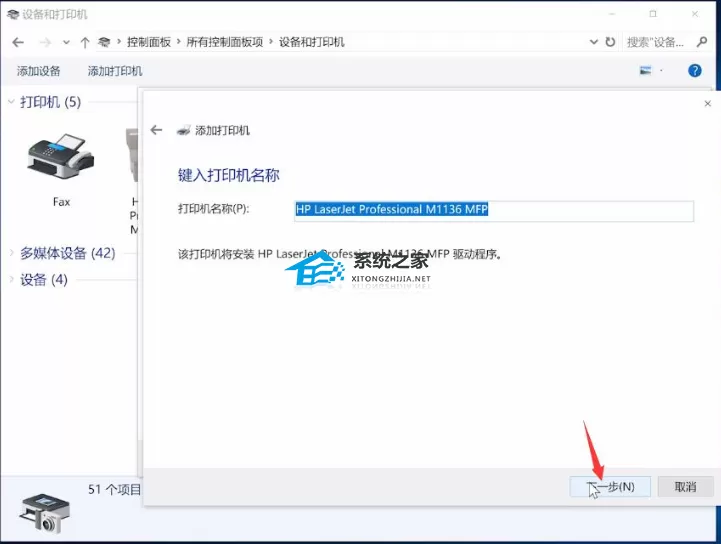This screenshot has height=544, width=721.
Task: Go back in the Add Printer wizard
Action: point(156,130)
